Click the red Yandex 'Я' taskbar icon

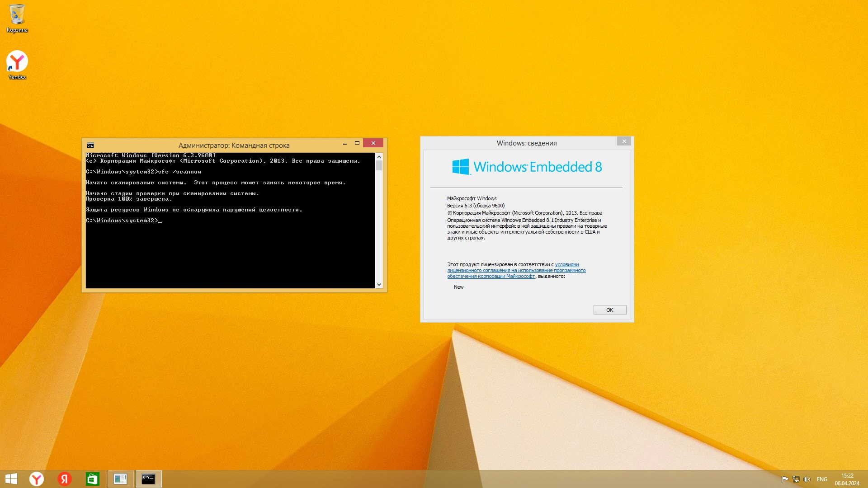[x=65, y=479]
